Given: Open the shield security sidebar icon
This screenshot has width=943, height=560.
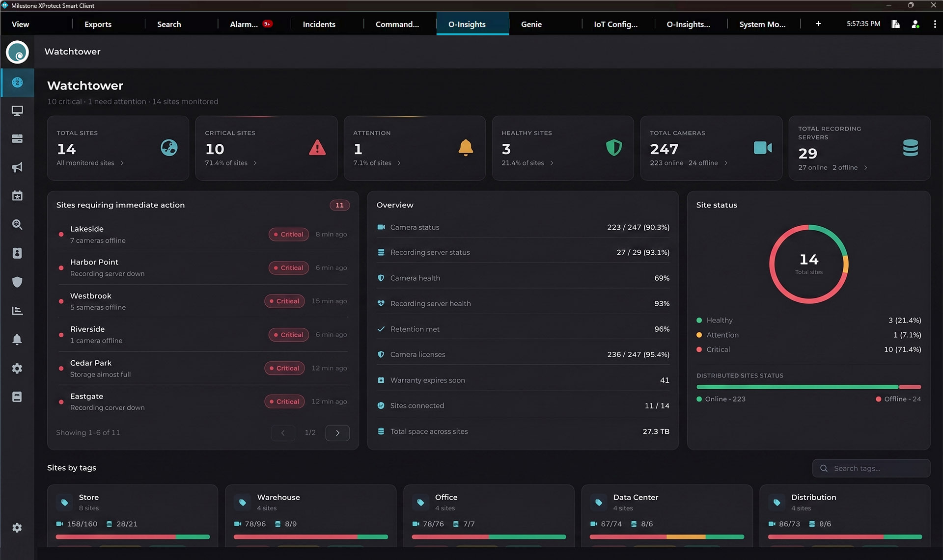Looking at the screenshot, I should [x=17, y=282].
